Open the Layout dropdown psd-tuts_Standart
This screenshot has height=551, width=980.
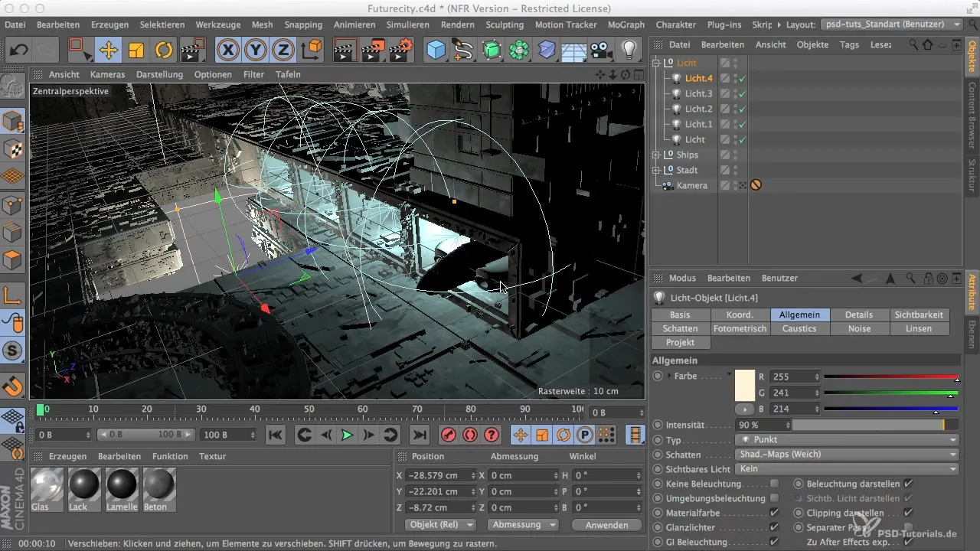(891, 24)
